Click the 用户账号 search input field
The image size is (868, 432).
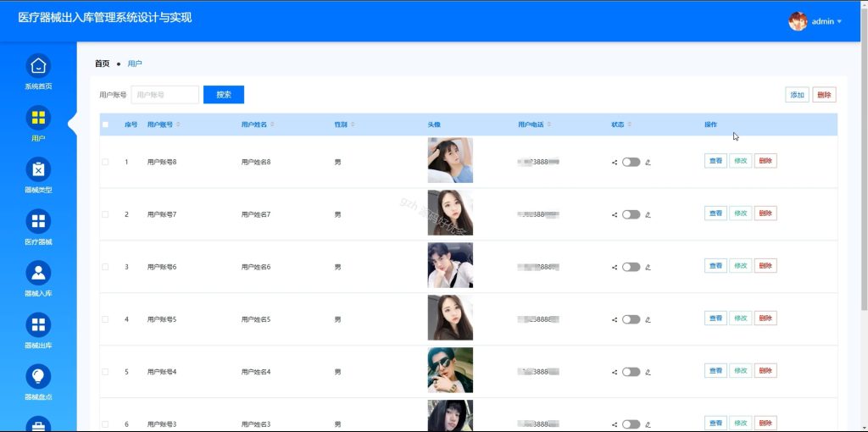click(x=165, y=95)
